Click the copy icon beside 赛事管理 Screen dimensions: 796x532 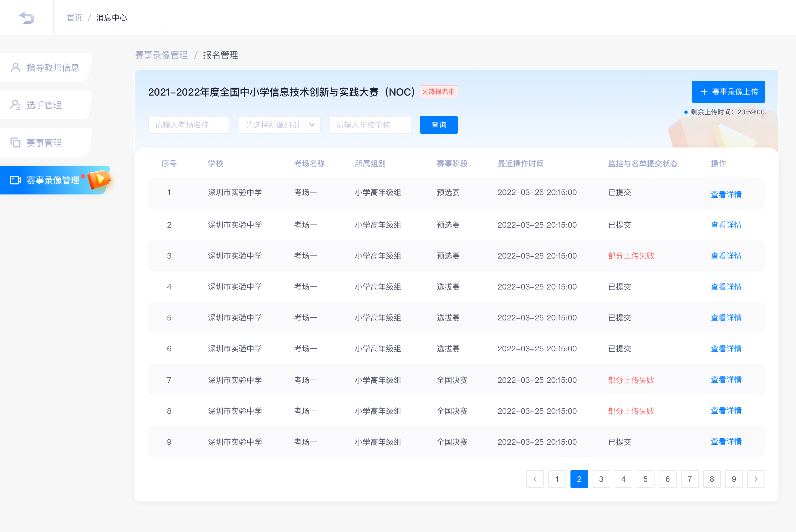[15, 143]
